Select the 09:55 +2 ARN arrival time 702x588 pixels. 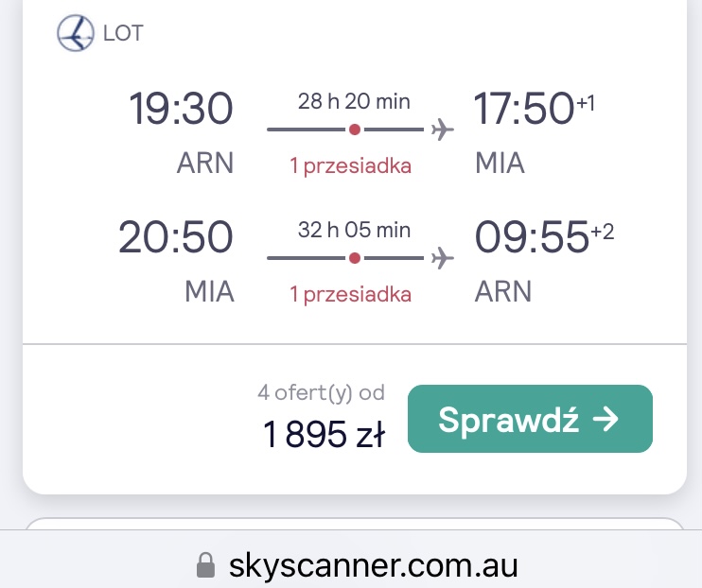pyautogui.click(x=544, y=236)
